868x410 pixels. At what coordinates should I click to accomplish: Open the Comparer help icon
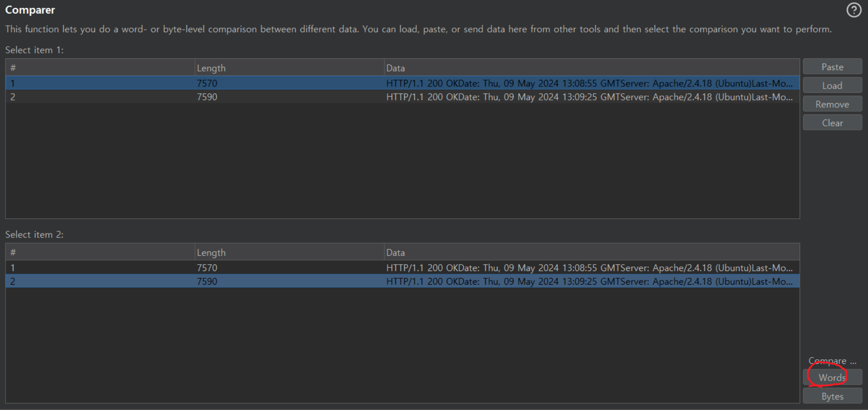(x=854, y=10)
